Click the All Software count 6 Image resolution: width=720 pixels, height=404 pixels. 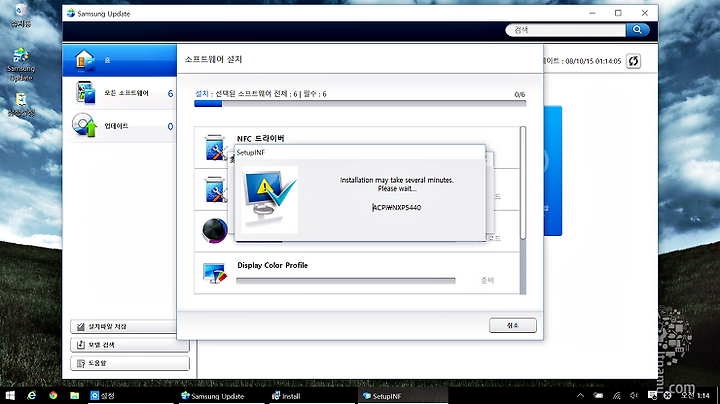[170, 93]
